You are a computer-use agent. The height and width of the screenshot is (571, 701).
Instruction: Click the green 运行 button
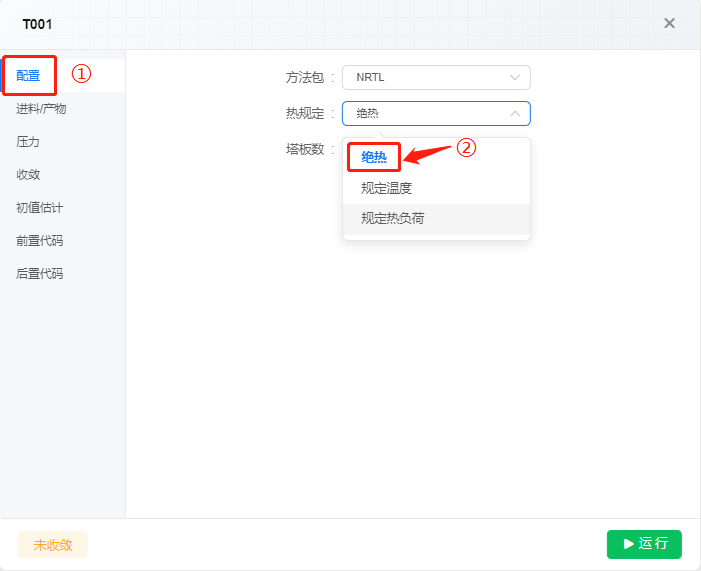644,544
